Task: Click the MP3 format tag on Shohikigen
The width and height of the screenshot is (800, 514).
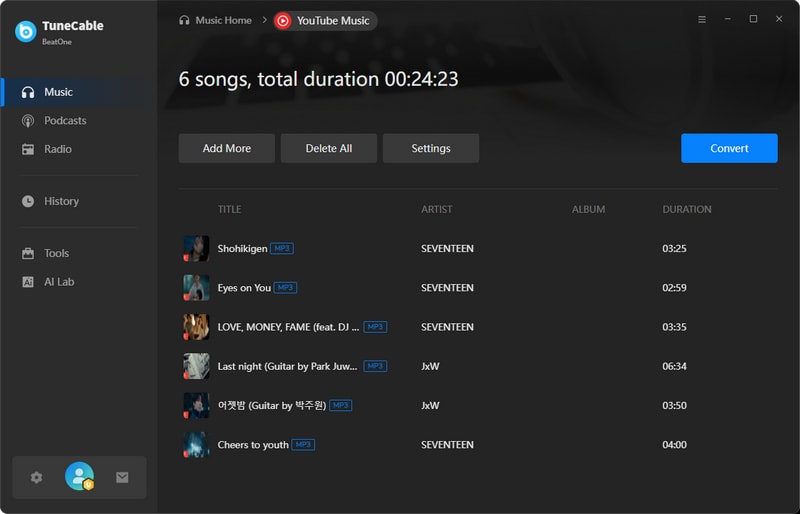Action: click(x=281, y=248)
